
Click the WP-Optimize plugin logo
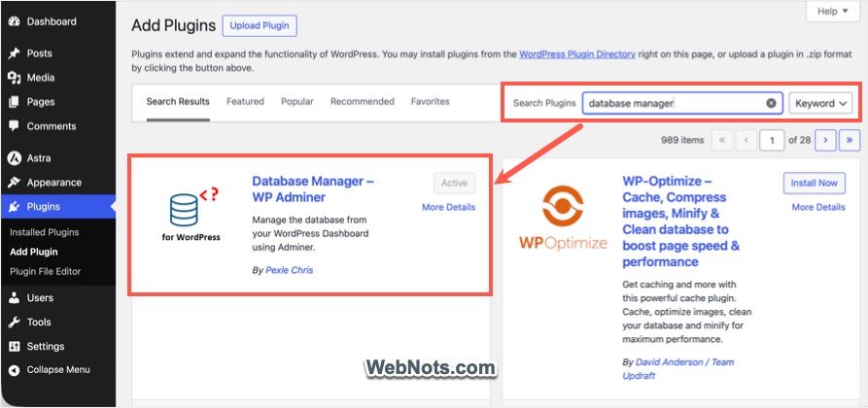click(x=563, y=219)
